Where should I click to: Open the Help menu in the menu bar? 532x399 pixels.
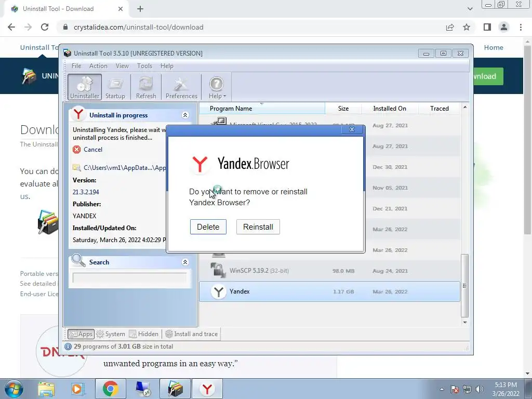(x=167, y=66)
